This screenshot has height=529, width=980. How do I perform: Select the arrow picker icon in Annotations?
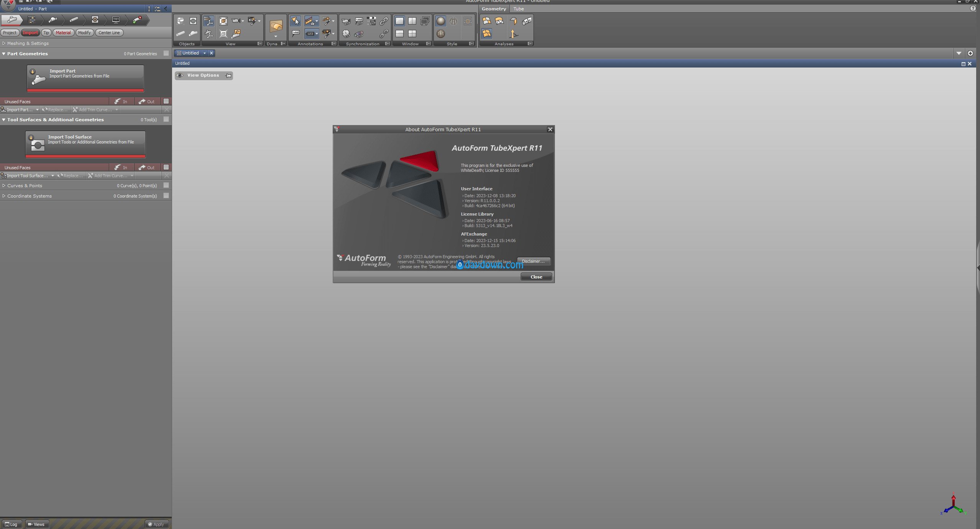tap(295, 21)
